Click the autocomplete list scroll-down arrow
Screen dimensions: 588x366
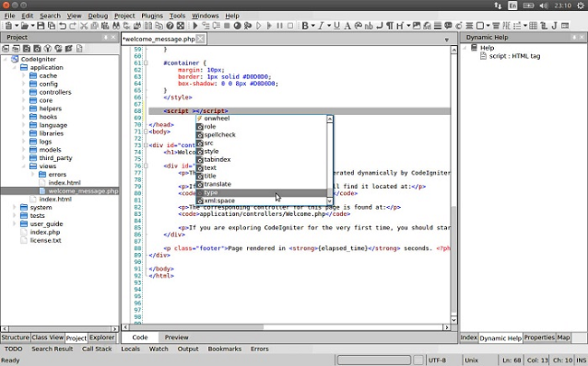pos(330,202)
